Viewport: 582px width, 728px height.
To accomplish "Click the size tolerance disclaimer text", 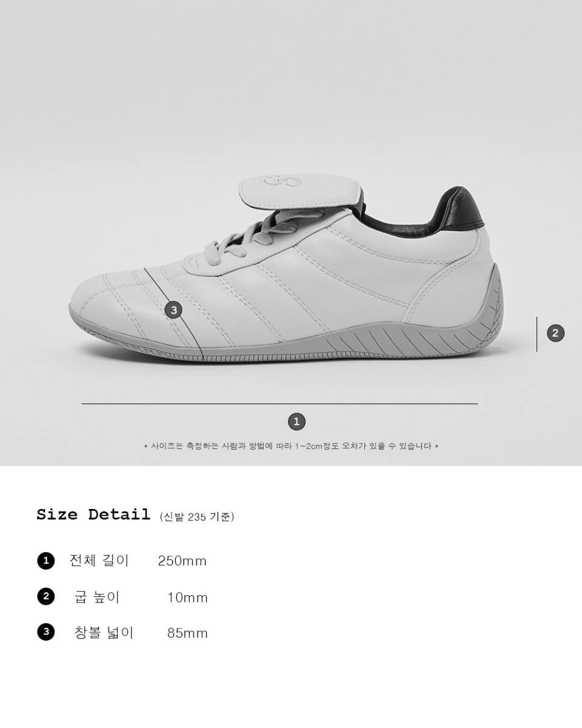I will 291,446.
